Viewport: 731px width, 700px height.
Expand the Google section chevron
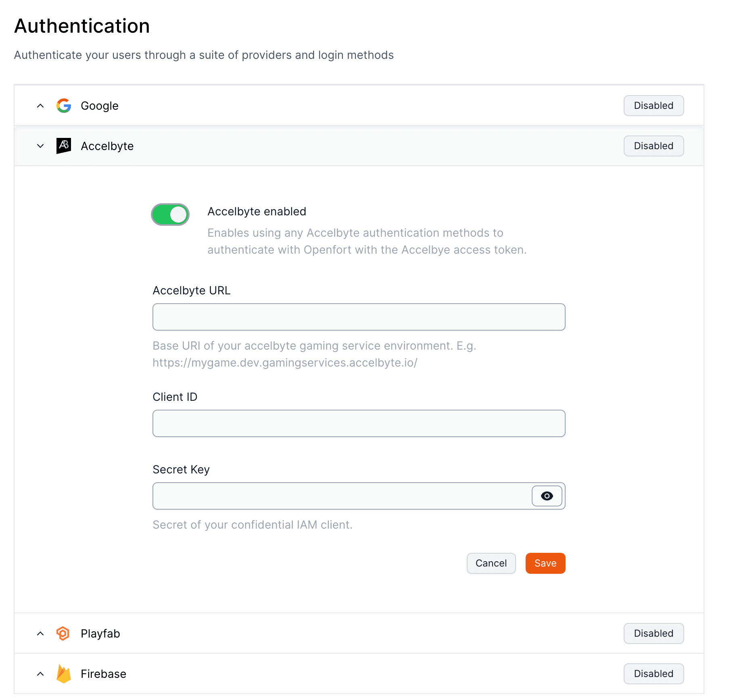click(40, 106)
